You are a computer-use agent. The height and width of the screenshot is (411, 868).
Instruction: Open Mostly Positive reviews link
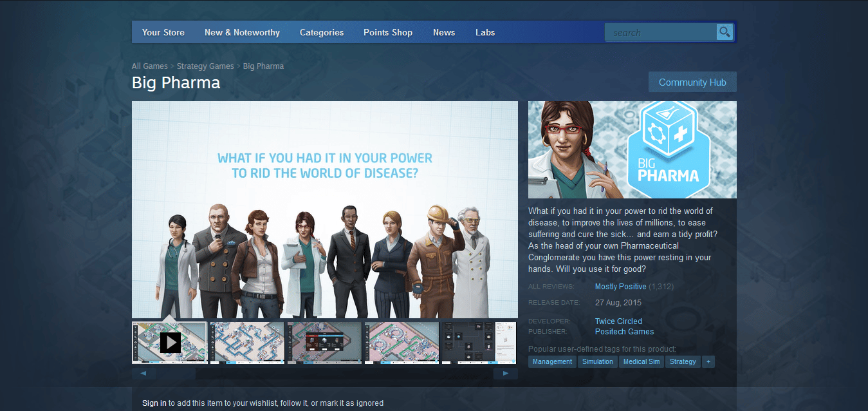(x=620, y=286)
